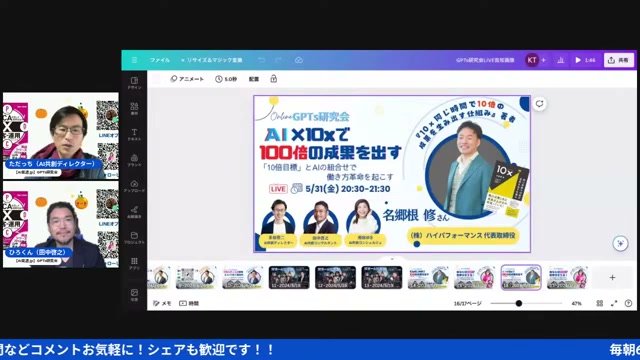Open the help question mark icon

628,303
